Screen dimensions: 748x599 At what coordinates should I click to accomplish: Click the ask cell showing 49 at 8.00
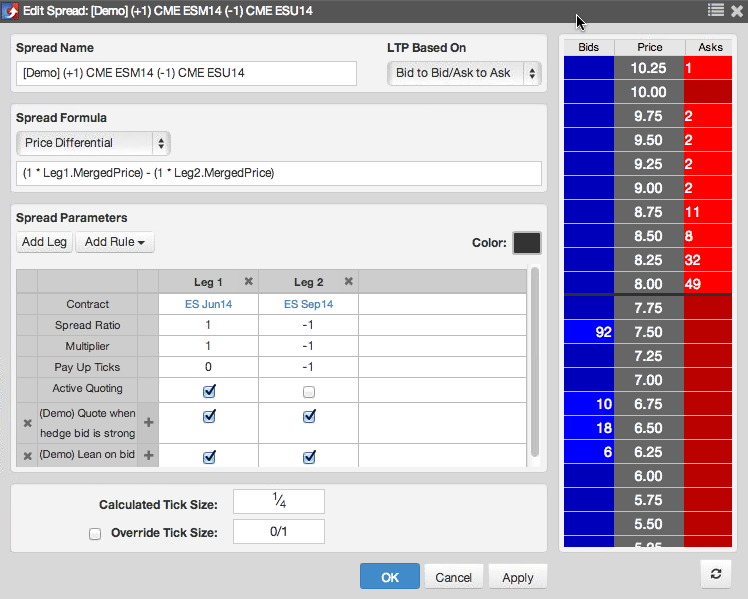click(708, 284)
